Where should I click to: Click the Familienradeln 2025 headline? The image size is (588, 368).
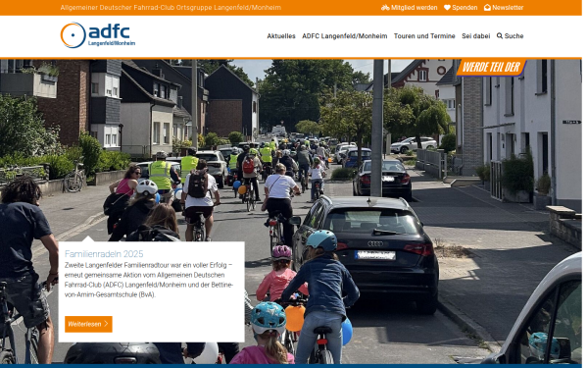(x=104, y=254)
